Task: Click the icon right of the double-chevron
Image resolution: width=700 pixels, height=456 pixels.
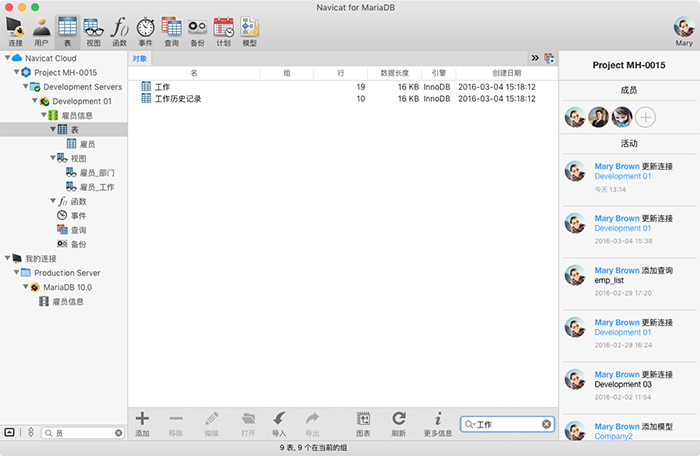Action: [549, 58]
